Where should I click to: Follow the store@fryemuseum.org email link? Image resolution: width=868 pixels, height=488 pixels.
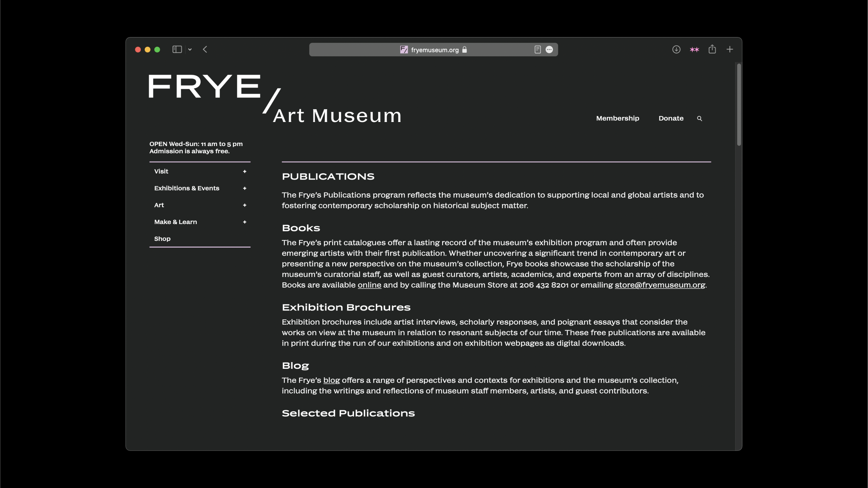[x=660, y=285]
